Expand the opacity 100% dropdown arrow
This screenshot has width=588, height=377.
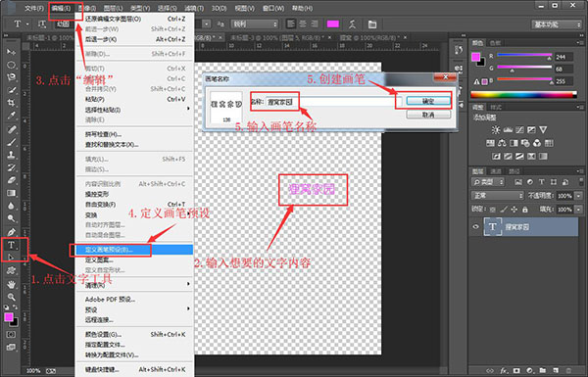pos(578,196)
